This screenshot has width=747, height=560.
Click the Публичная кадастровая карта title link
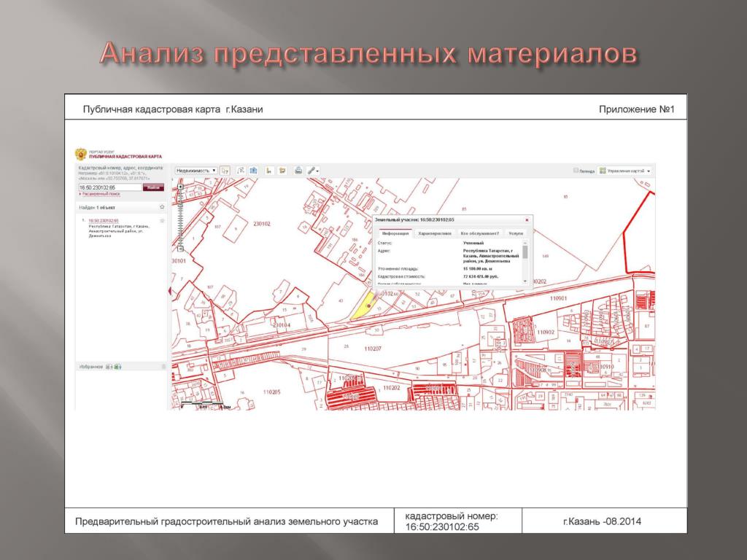pos(125,156)
